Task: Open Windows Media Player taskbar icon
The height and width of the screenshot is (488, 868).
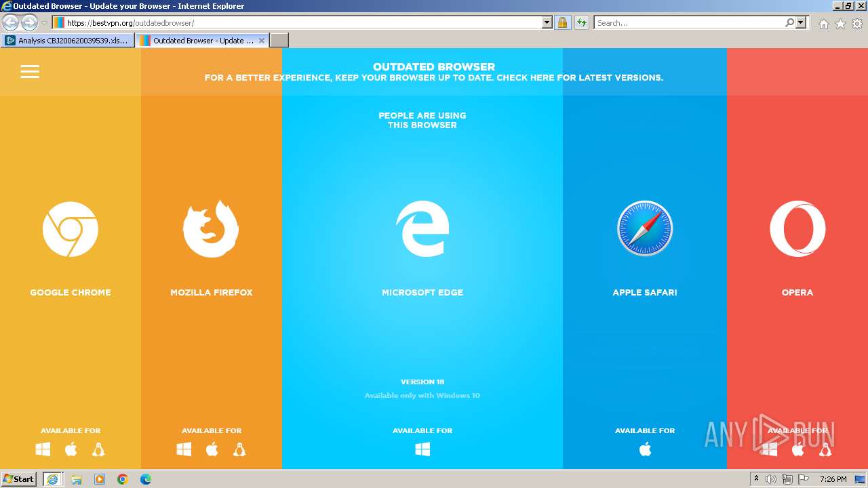Action: (100, 479)
